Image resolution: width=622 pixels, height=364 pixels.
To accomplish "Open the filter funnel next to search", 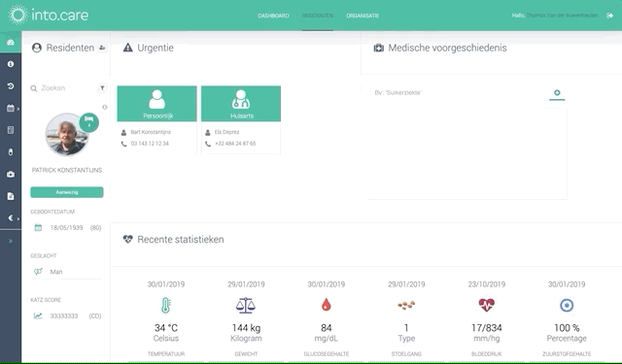I will click(x=102, y=88).
